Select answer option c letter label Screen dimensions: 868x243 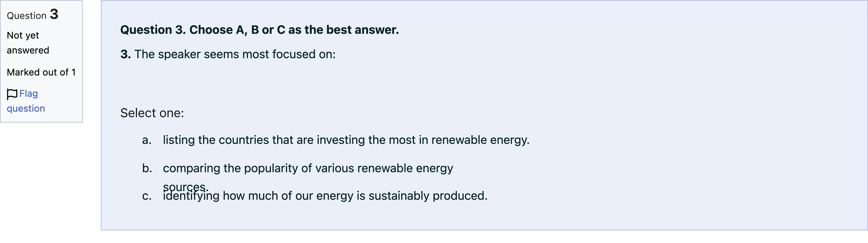tap(147, 196)
